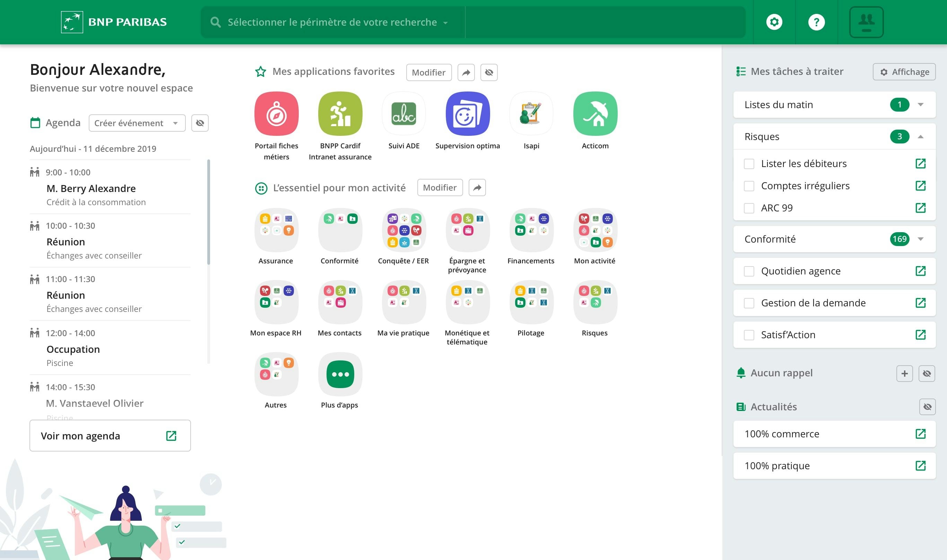
Task: Launch BNPP Cardif Intranet assurance app
Action: (x=340, y=114)
